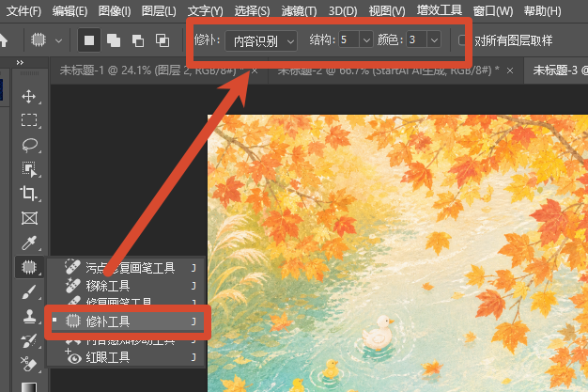Click the 结构 value field showing 5
588x392 pixels.
click(348, 39)
